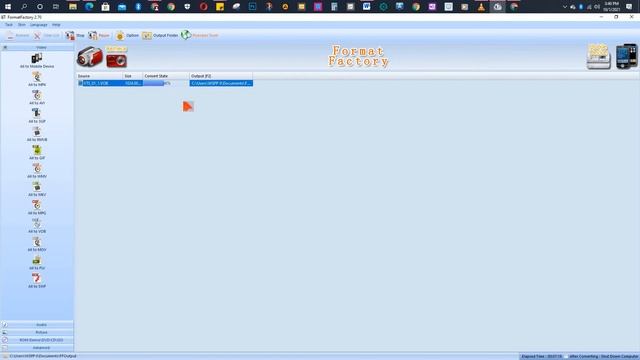Click the Convert State column header
The width and height of the screenshot is (640, 360).
[x=166, y=76]
